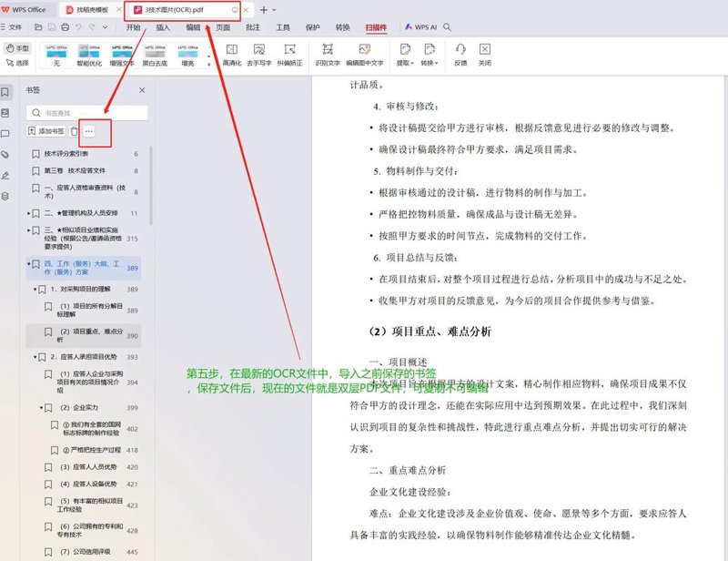Switch to the 扫描件 ribbon tab
This screenshot has height=561, width=728.
376,27
